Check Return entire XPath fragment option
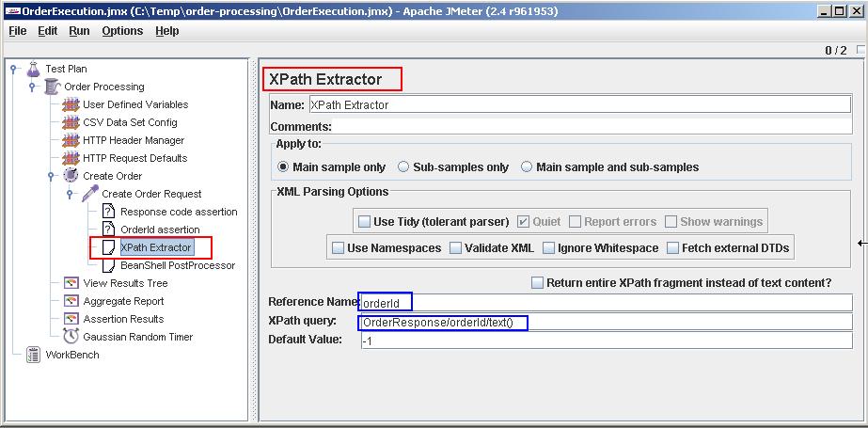 click(537, 282)
